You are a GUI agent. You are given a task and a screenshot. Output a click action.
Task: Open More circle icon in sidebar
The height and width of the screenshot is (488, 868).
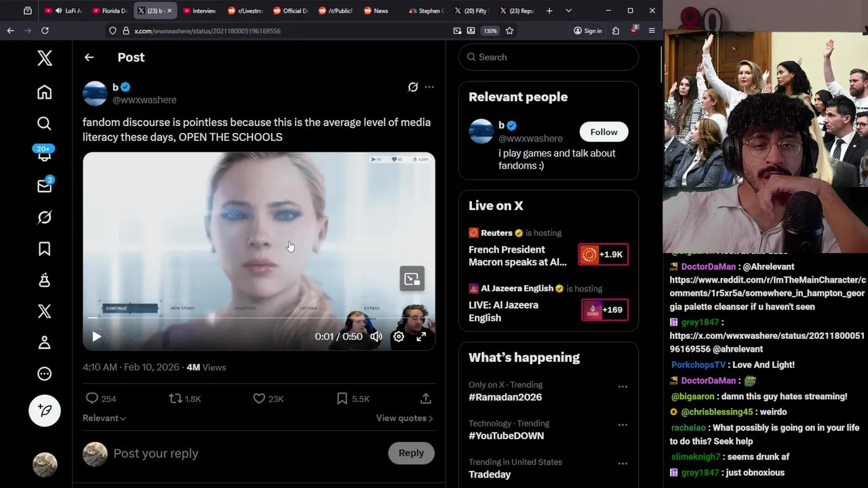pos(44,374)
